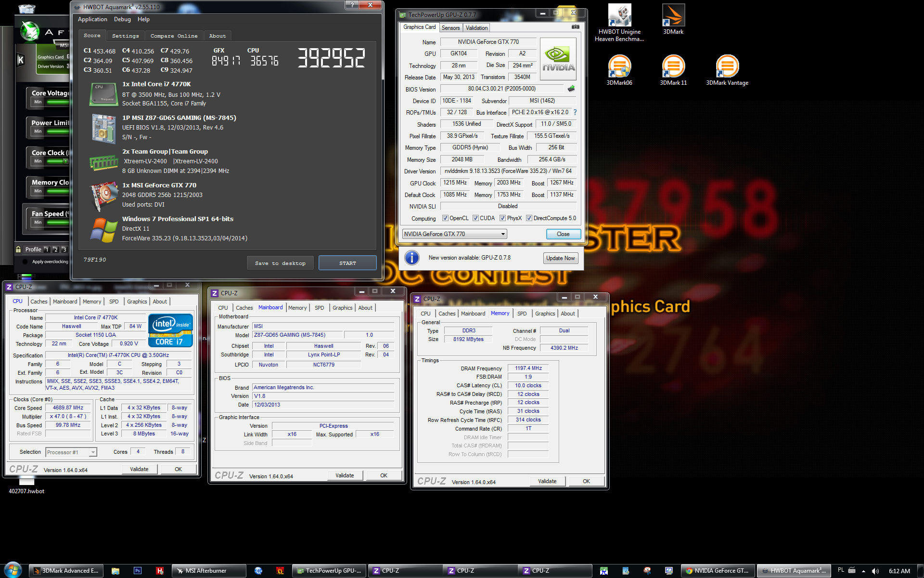Click the NVIDIA logo in GPU-Z
The image size is (924, 578).
click(558, 59)
